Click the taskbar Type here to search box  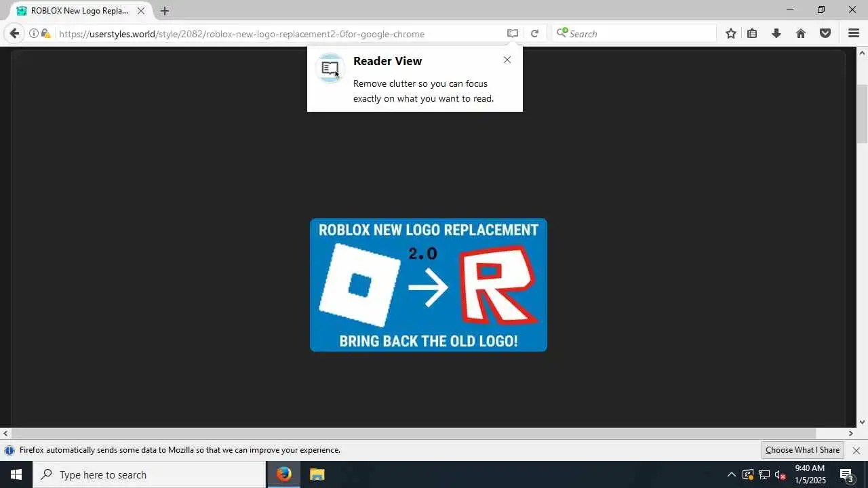coord(149,474)
